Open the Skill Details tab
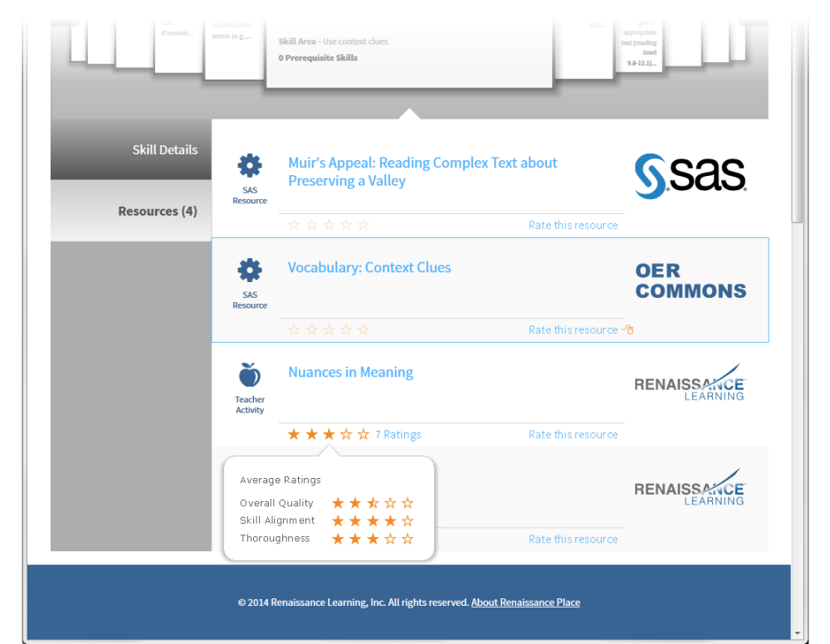This screenshot has width=830, height=644. tap(131, 149)
